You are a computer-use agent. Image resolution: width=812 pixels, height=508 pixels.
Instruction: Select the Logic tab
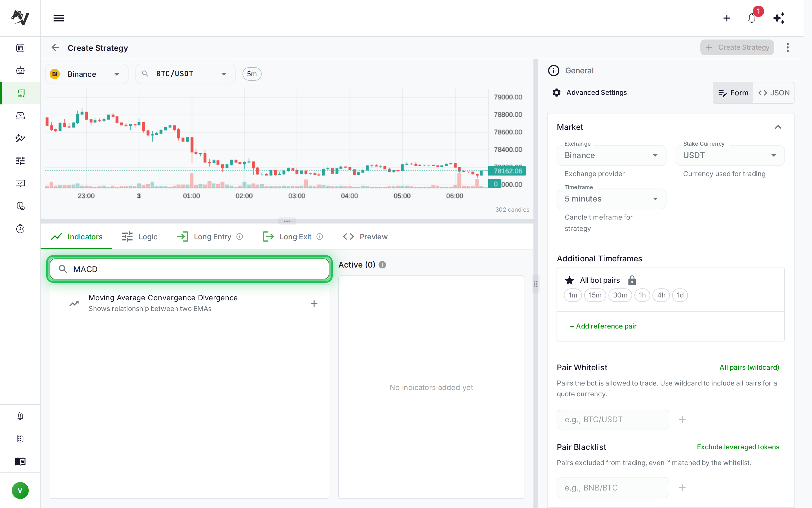point(140,237)
